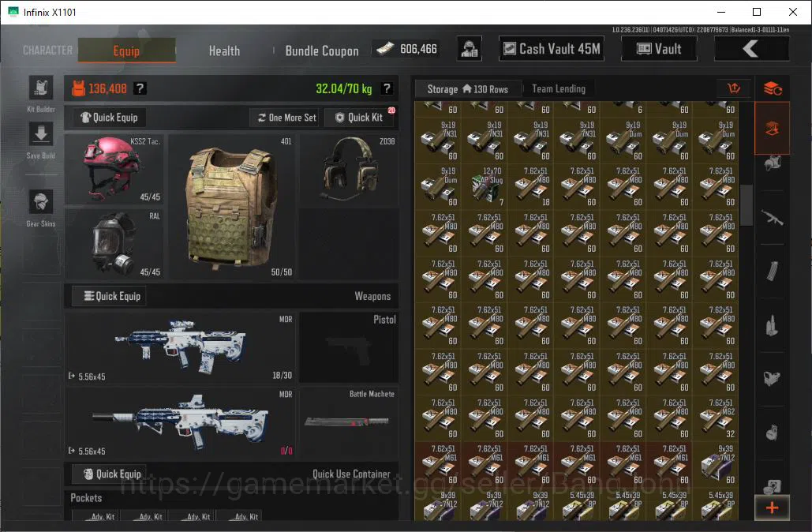Open the Vault button

(x=659, y=49)
